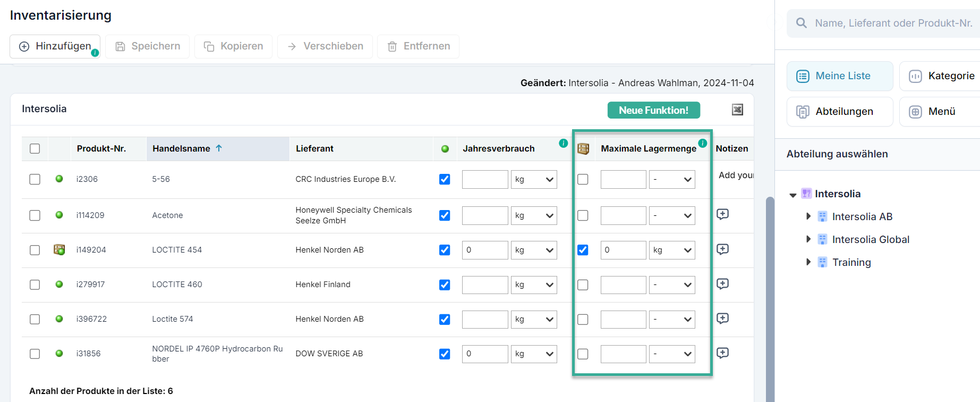Click the Verschieben button
Screen dimensions: 980x402
325,46
